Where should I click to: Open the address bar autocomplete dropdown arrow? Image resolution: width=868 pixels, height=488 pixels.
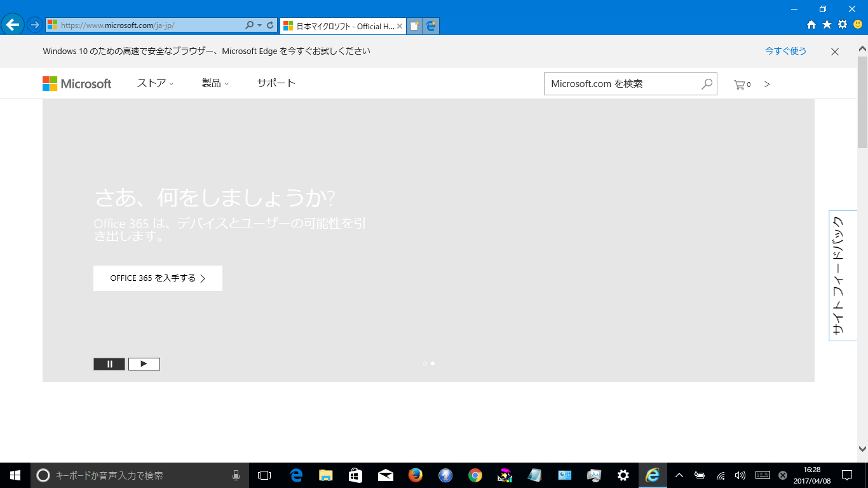tap(259, 25)
